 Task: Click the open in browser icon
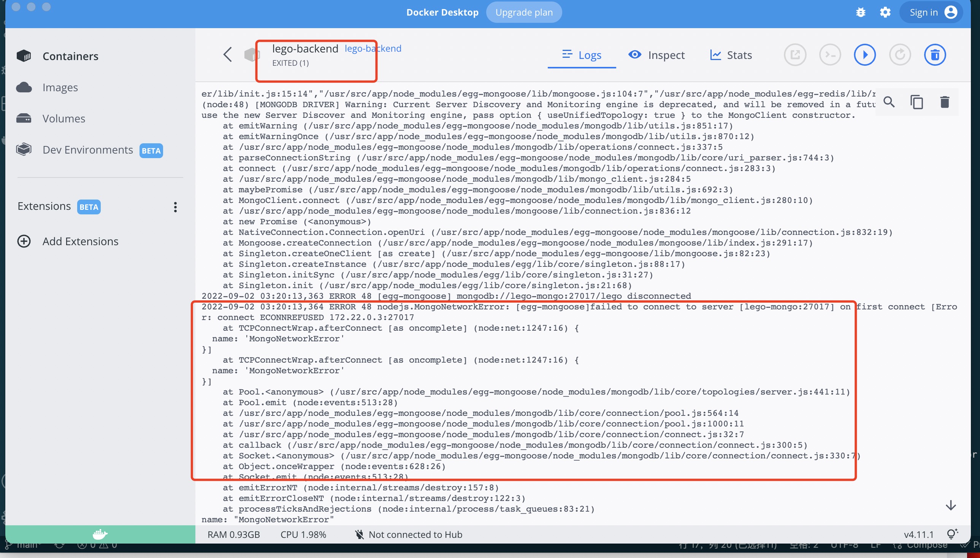point(795,55)
